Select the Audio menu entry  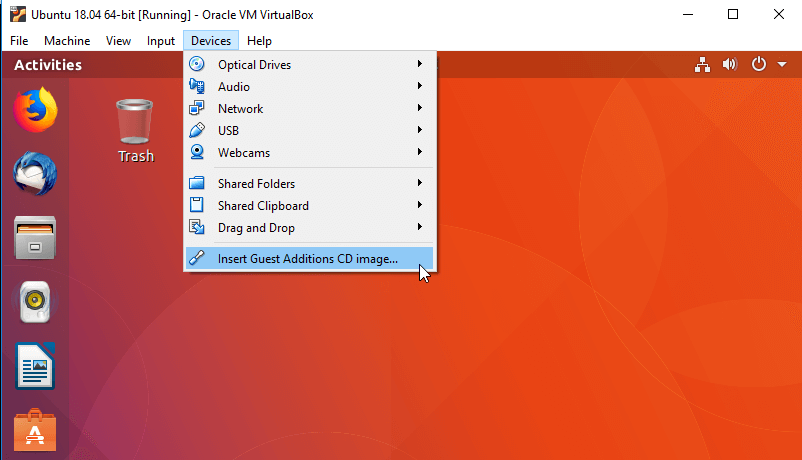click(309, 86)
